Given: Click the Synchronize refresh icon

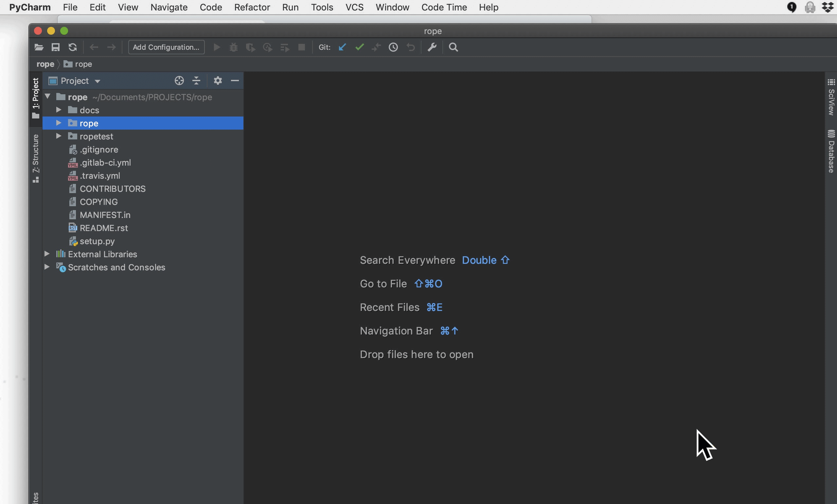Looking at the screenshot, I should tap(72, 47).
